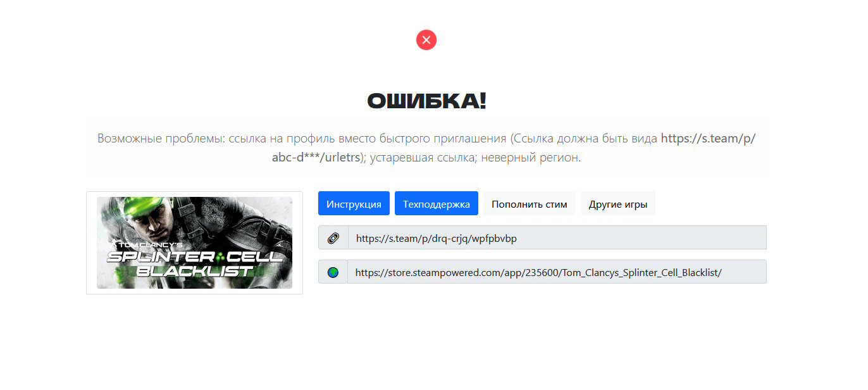Viewport: 868px width, 390px height.
Task: Browse Другие игры
Action: point(618,204)
